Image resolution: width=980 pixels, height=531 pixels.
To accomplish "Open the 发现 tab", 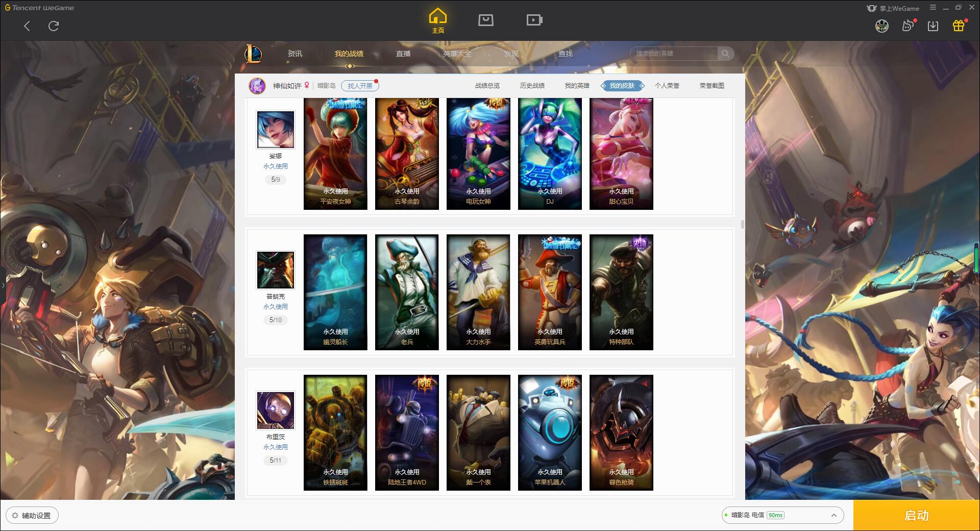I will coord(511,54).
